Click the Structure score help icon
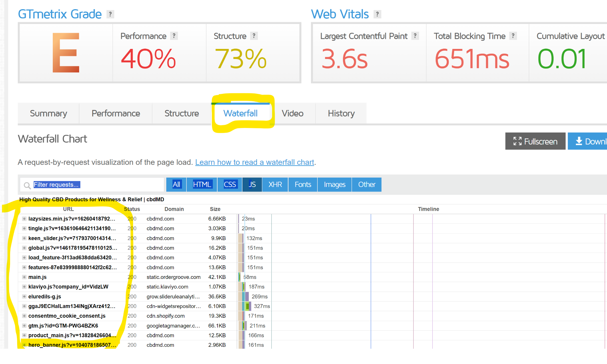Screen dimensions: 607x364 [254, 36]
